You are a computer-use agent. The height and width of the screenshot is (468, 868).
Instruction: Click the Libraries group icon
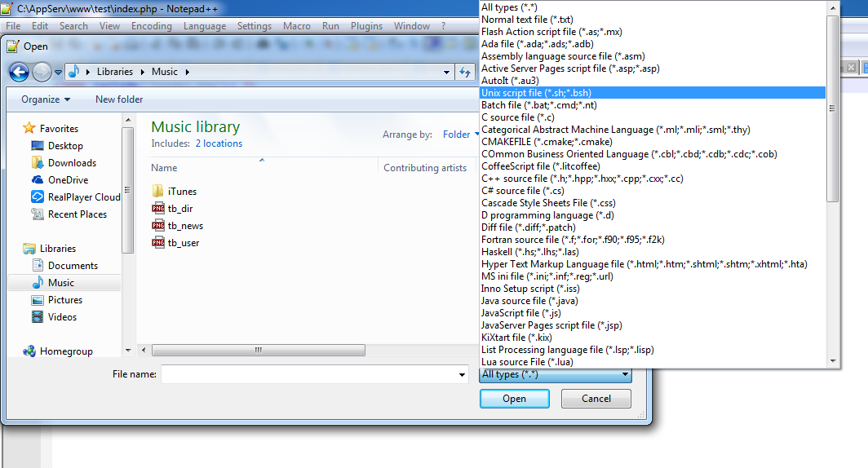point(29,249)
